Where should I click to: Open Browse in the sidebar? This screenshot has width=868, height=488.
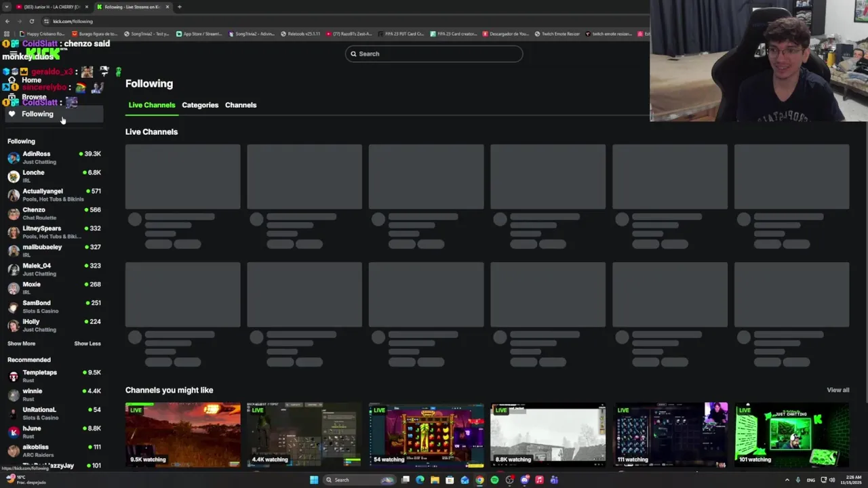click(34, 97)
